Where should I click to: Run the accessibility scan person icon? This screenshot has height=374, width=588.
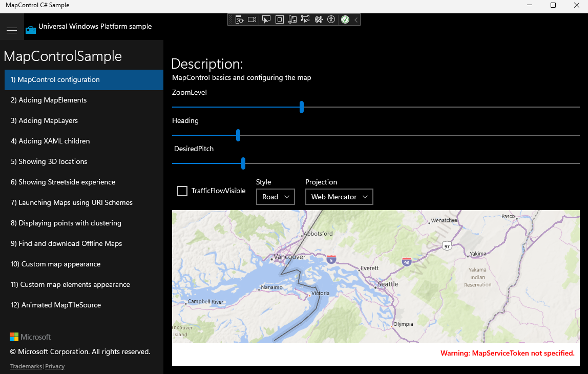(331, 19)
